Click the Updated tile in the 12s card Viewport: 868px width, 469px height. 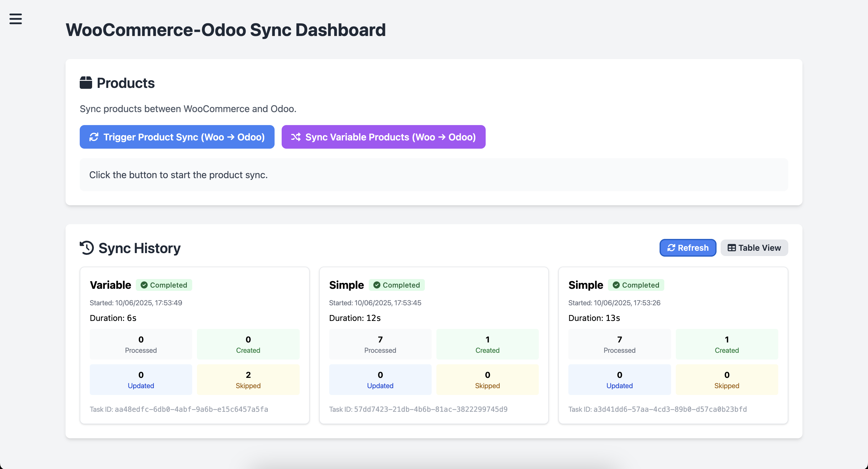coord(380,379)
